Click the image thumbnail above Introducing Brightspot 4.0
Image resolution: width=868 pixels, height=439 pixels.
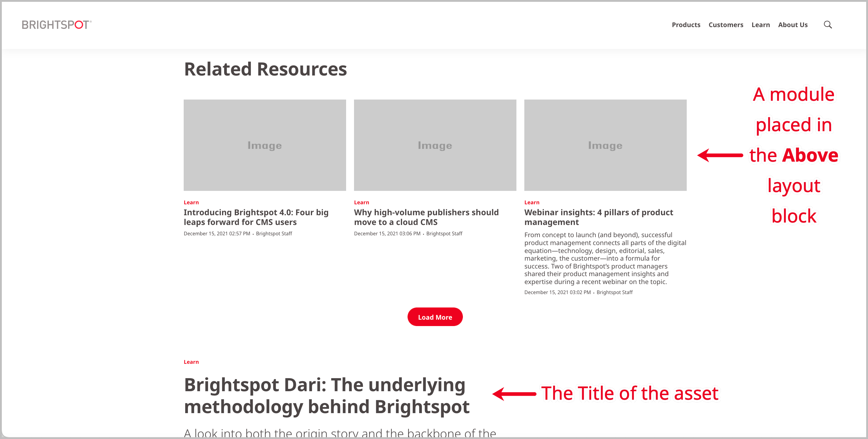[x=265, y=145]
